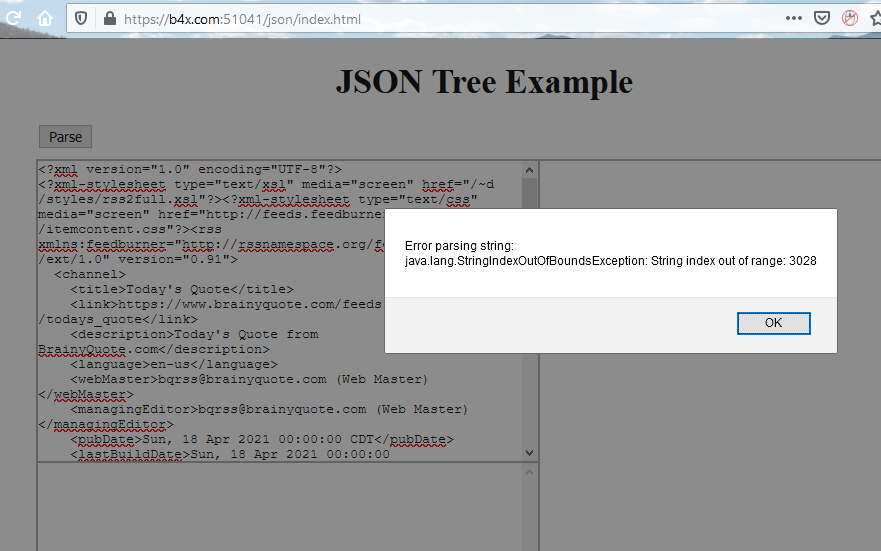Click the XML textarea scrollbar thumb

click(x=529, y=193)
